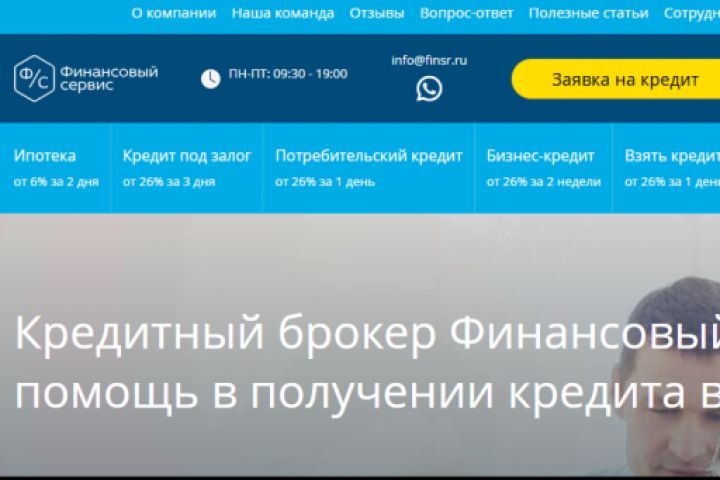The width and height of the screenshot is (720, 480).
Task: Choose the Потребительский кредит service
Action: (x=368, y=168)
